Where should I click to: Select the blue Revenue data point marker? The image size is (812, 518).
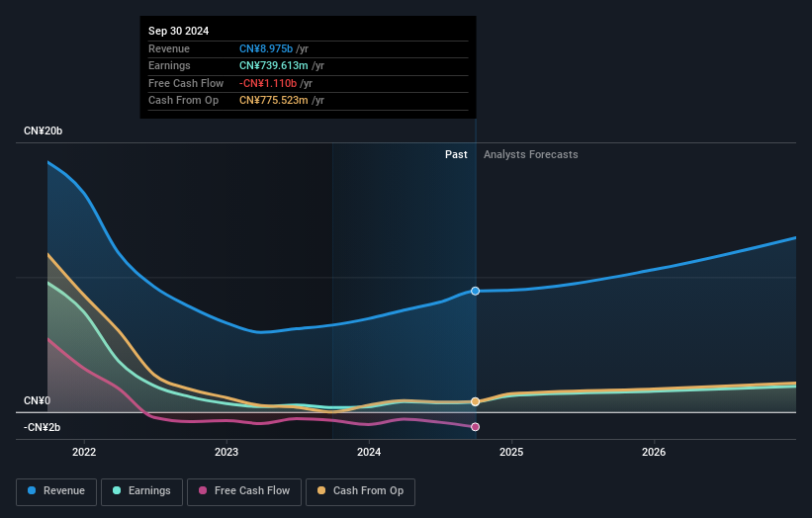click(x=476, y=292)
